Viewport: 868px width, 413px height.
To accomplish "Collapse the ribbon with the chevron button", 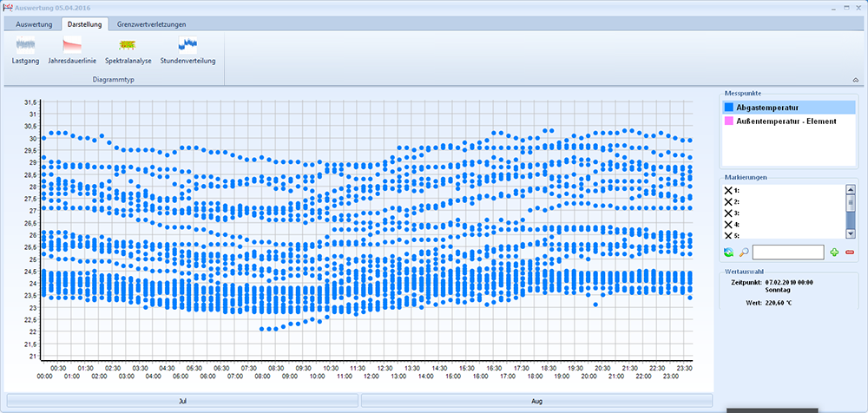I will pos(856,81).
